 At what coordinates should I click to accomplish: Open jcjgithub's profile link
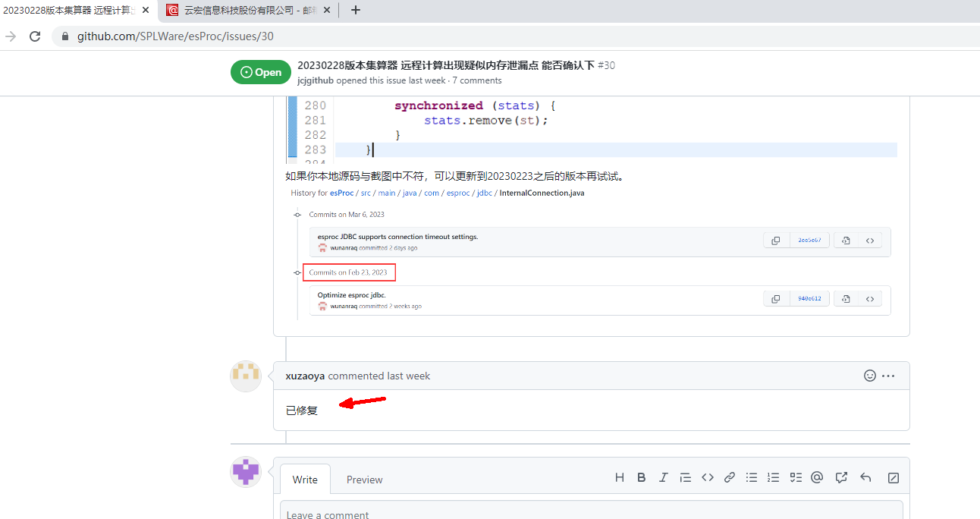[x=316, y=80]
